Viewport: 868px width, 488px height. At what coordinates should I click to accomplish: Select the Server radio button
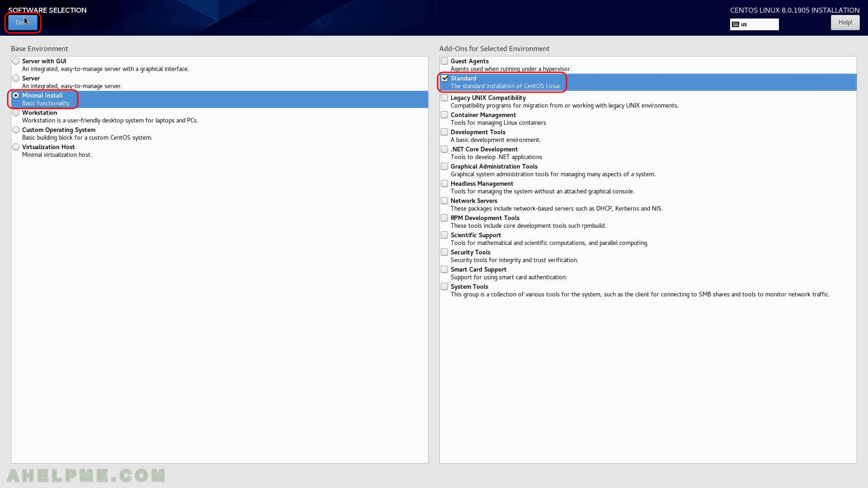[x=16, y=78]
